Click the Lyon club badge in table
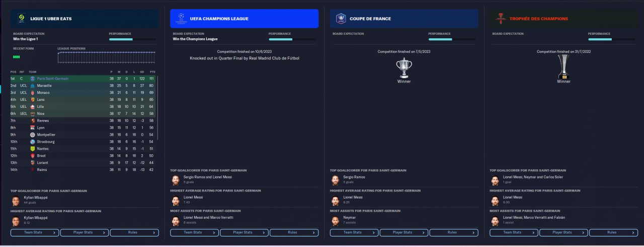Screen dimensions: 644x247 pyautogui.click(x=33, y=128)
